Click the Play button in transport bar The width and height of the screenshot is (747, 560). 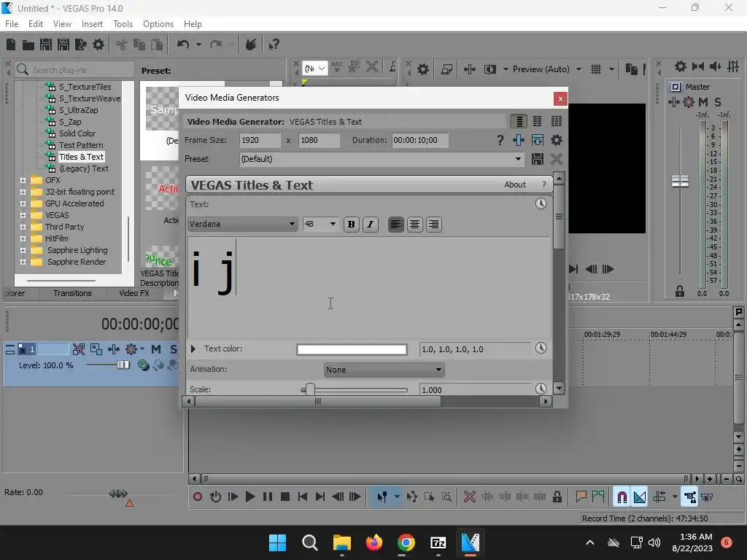(249, 497)
